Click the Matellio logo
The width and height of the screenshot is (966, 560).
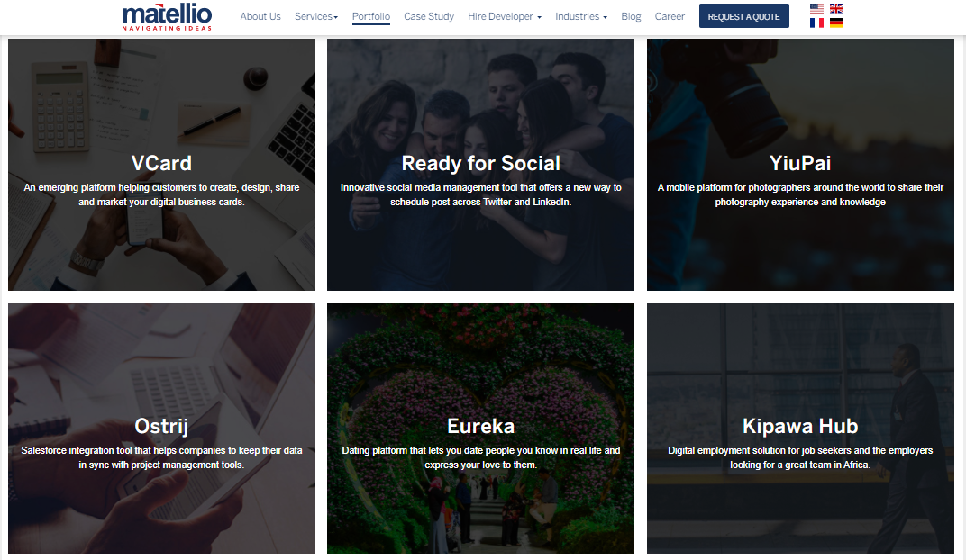point(167,15)
